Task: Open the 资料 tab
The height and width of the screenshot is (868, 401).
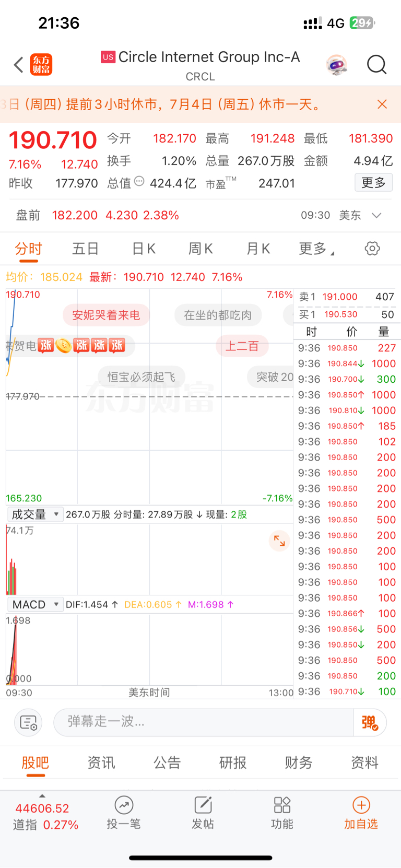Action: 364,763
